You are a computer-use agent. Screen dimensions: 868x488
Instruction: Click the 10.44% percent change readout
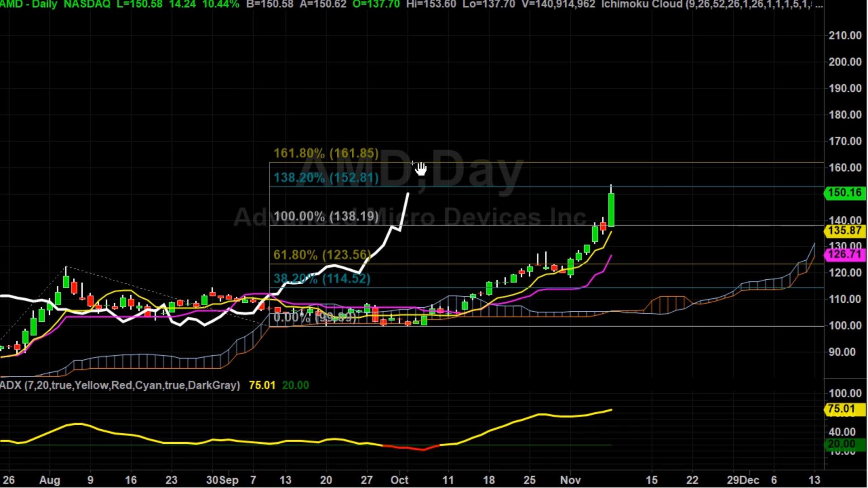(221, 5)
